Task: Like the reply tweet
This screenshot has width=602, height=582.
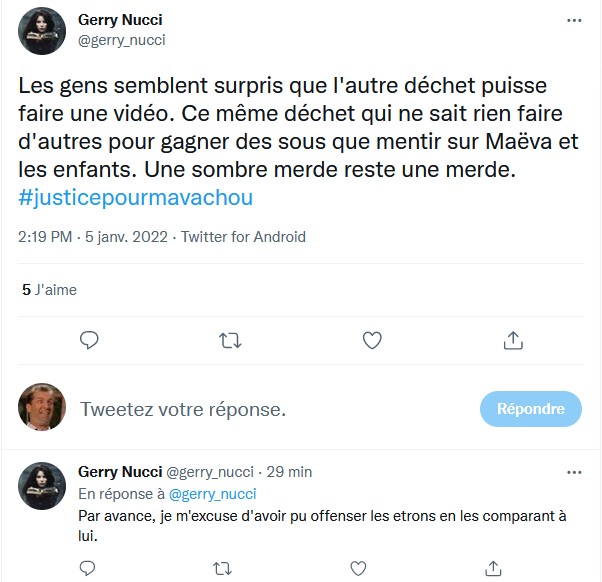Action: [x=358, y=568]
